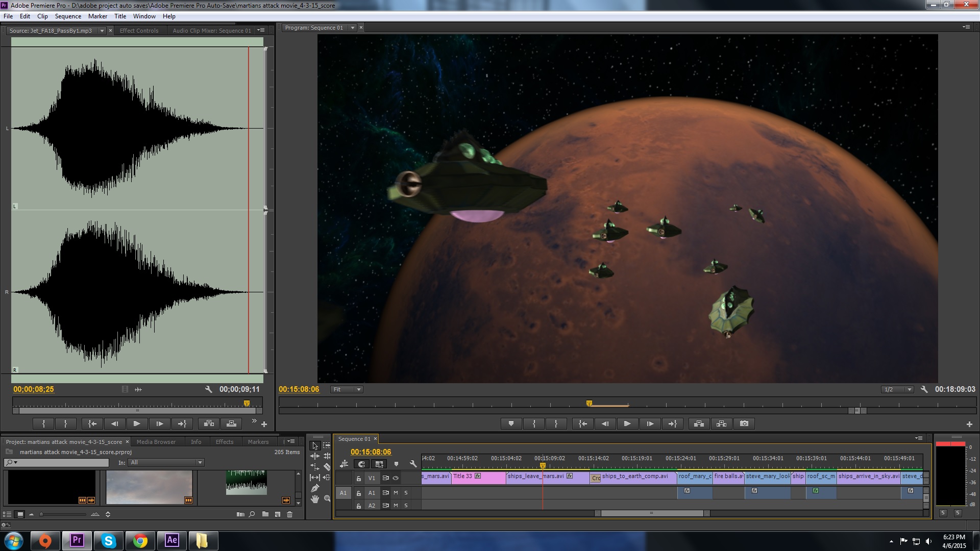
Task: Open playback resolution 1/2 dropdown
Action: pos(897,389)
